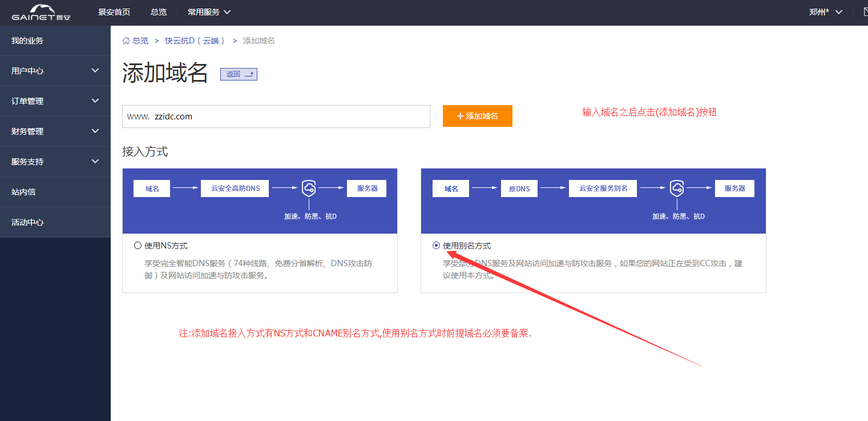Expand the 财务管理 sidebar section
Screen dimensions: 868x421
(x=55, y=131)
